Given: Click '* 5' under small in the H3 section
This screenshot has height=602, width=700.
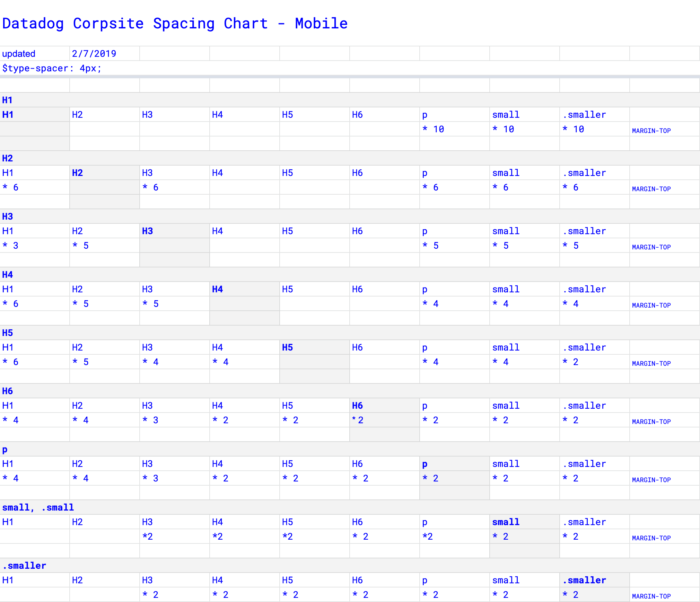Looking at the screenshot, I should [x=500, y=246].
